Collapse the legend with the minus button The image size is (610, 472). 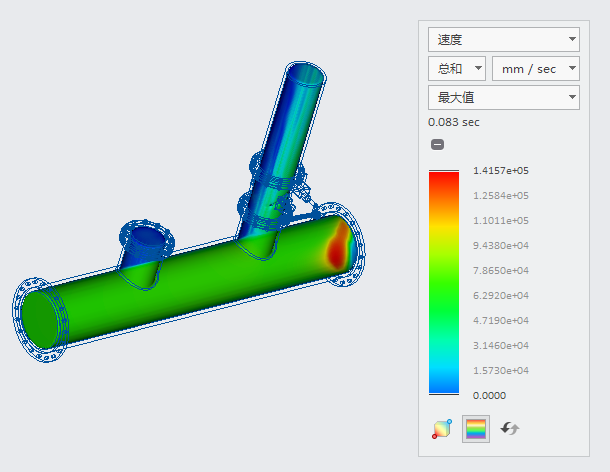tap(437, 145)
